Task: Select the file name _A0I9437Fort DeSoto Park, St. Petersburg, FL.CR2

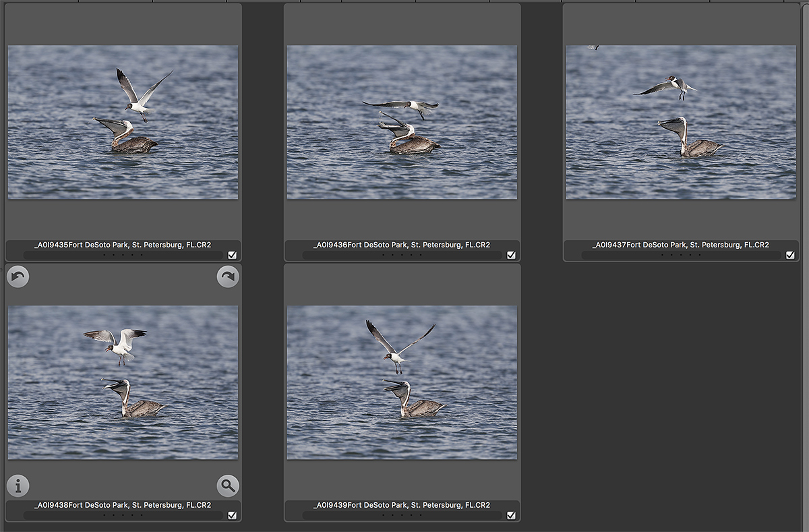Action: coord(681,245)
